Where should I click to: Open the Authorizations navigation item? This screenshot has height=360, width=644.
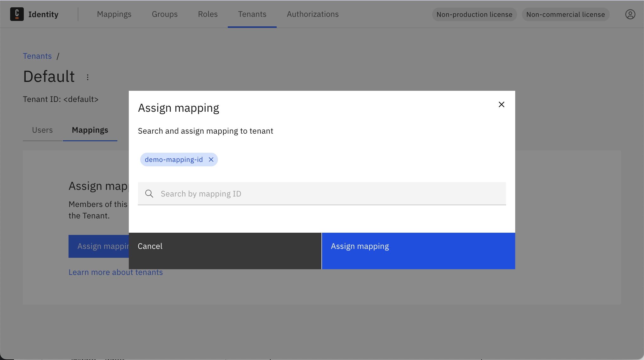312,14
